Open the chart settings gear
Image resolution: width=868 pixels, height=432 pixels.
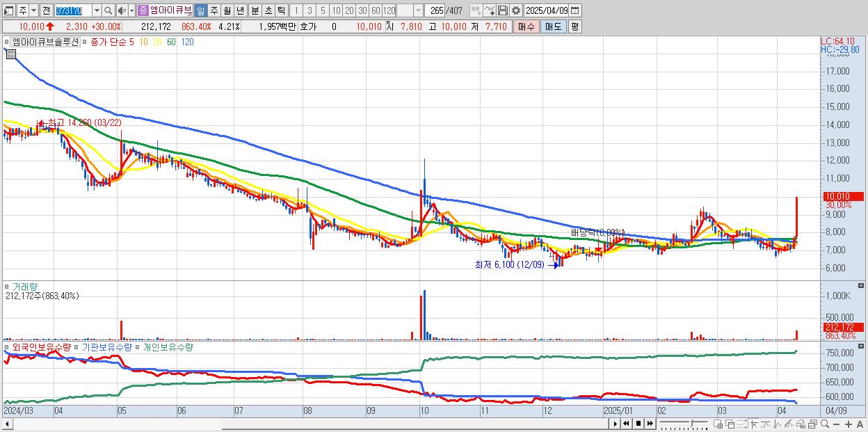pyautogui.click(x=516, y=10)
